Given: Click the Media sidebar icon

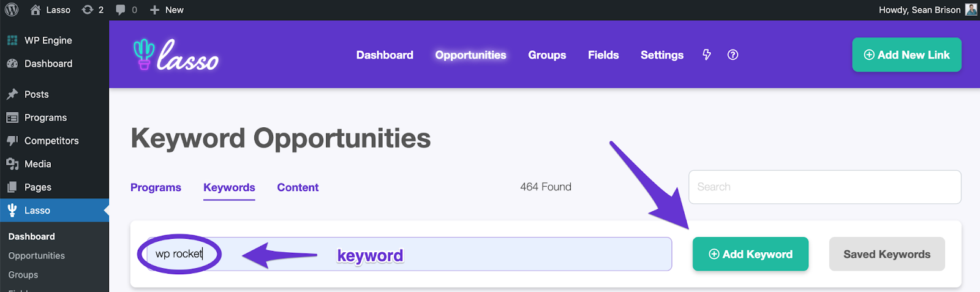Looking at the screenshot, I should (x=12, y=164).
